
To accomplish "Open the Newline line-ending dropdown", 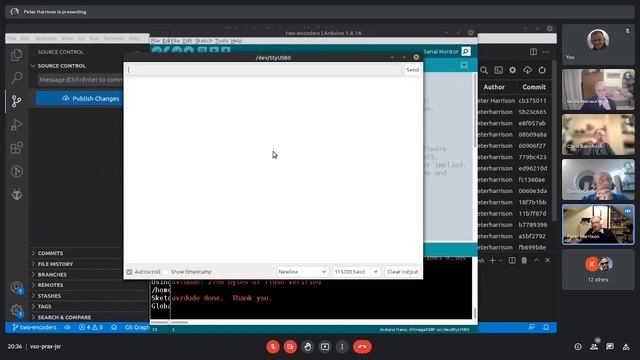I will (302, 272).
